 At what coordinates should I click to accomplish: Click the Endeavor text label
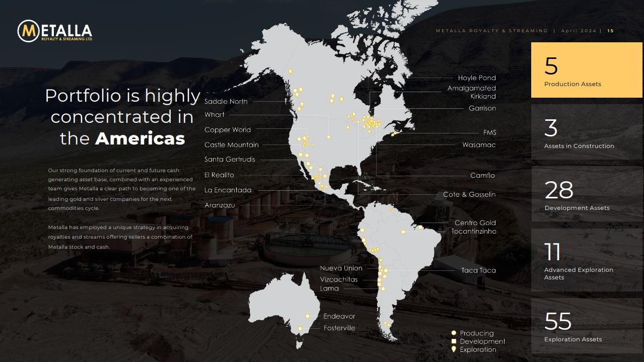tap(339, 316)
